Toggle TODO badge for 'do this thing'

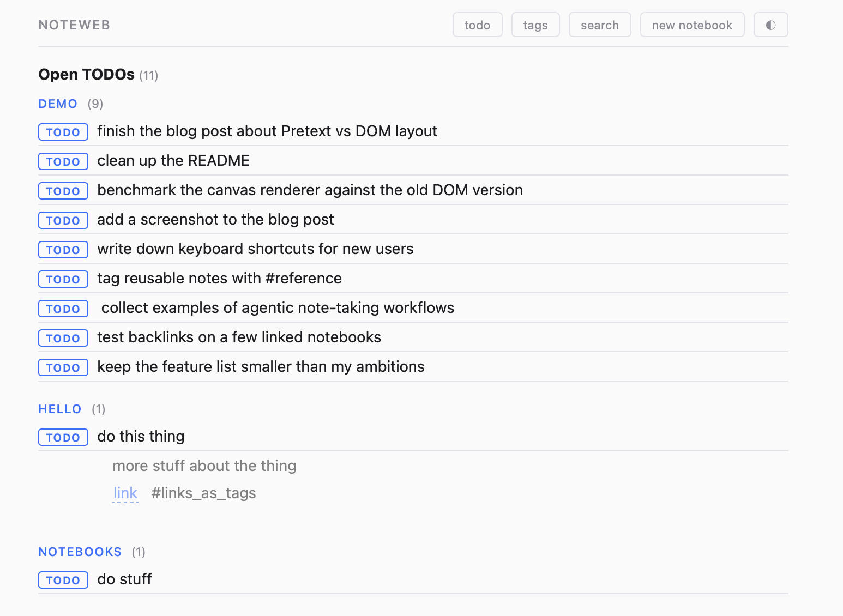(63, 437)
